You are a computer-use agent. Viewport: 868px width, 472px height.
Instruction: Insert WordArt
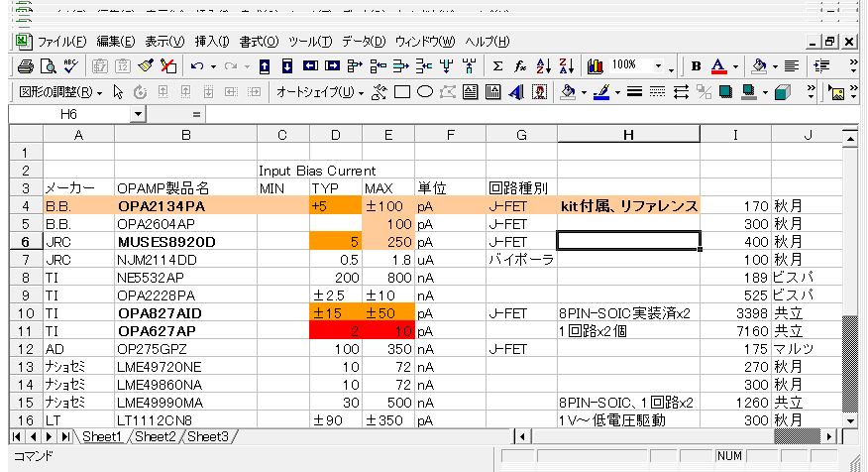click(516, 92)
